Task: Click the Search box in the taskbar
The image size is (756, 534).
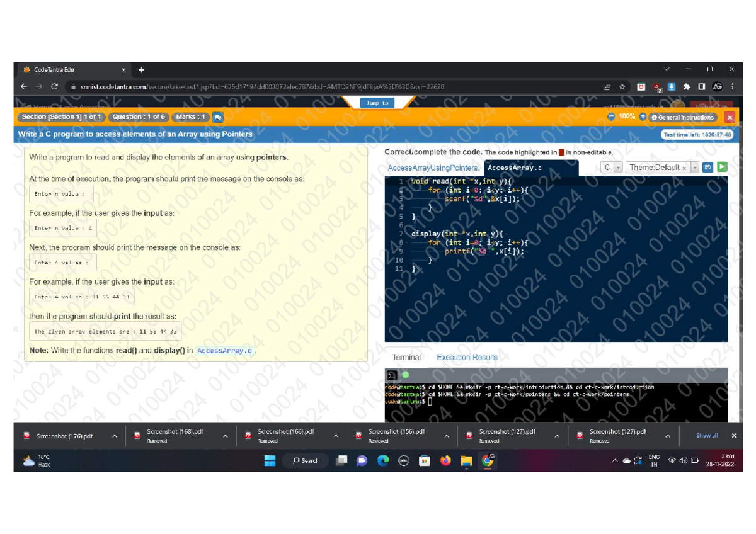Action: coord(306,460)
